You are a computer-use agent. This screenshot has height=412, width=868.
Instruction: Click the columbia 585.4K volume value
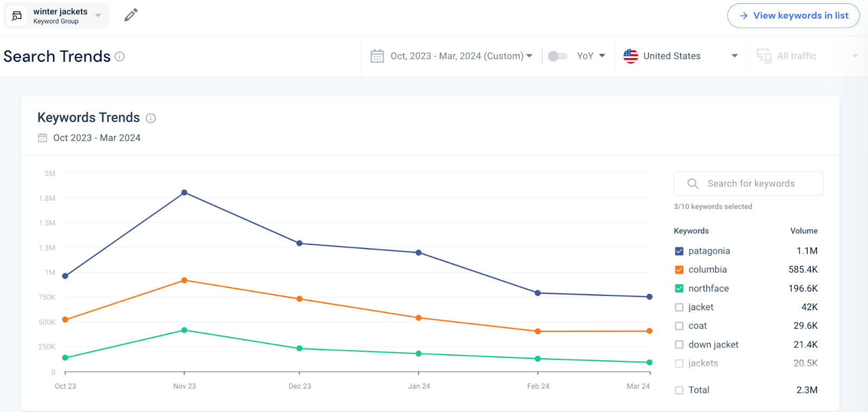tap(803, 270)
